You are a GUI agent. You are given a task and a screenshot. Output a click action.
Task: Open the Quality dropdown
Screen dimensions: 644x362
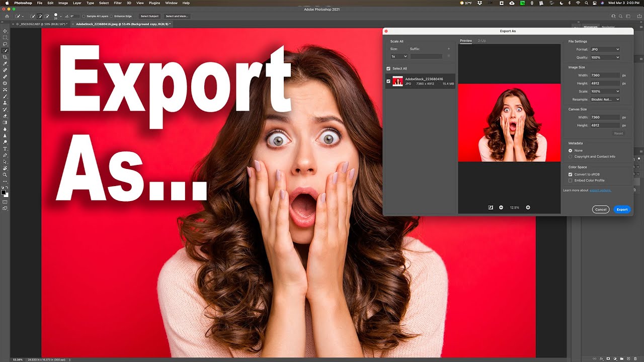[x=605, y=57]
